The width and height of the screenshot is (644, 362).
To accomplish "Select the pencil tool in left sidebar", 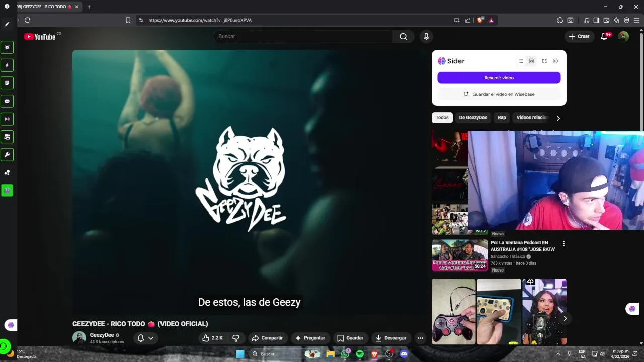I will [7, 24].
